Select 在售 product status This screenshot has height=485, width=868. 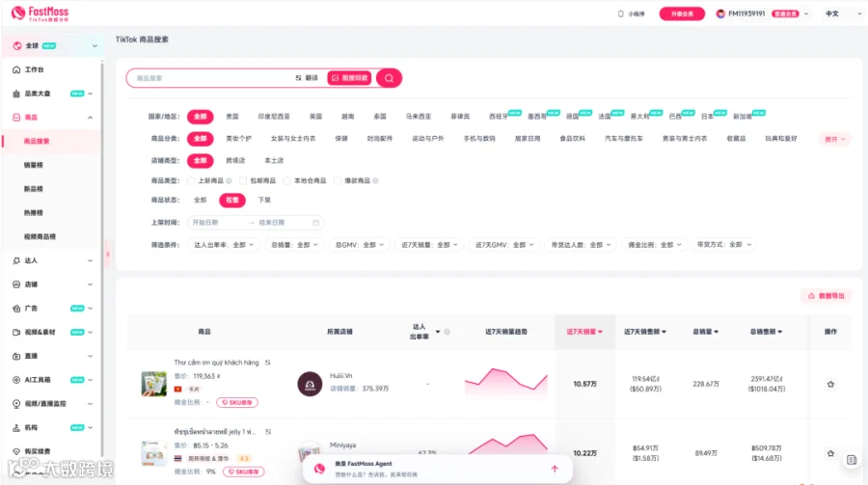click(231, 200)
